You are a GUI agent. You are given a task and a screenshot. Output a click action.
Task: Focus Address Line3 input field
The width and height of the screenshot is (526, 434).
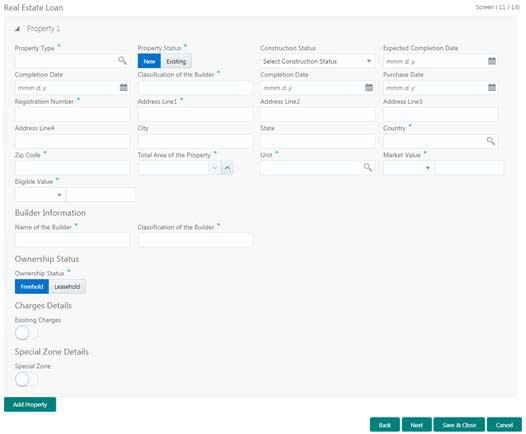pos(440,114)
